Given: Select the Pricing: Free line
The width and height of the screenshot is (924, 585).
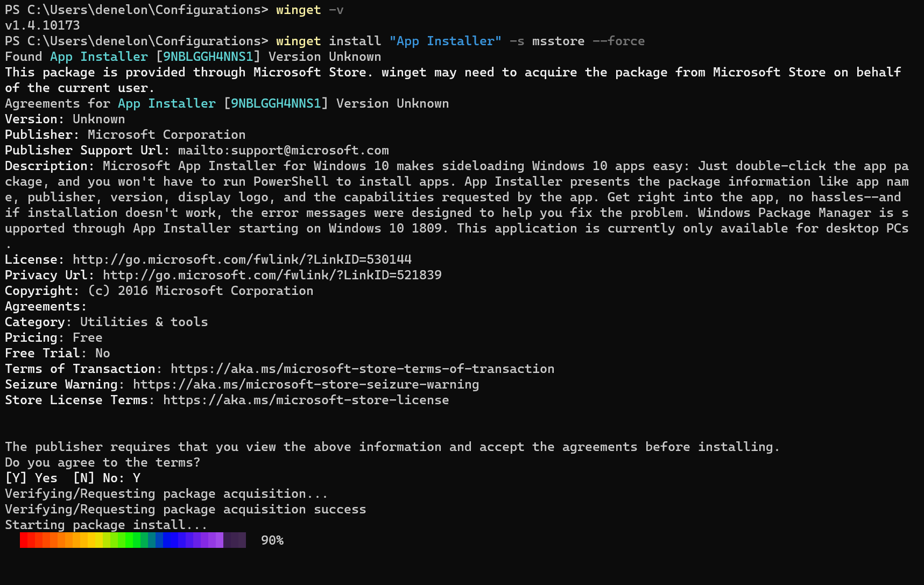Looking at the screenshot, I should click(x=54, y=337).
